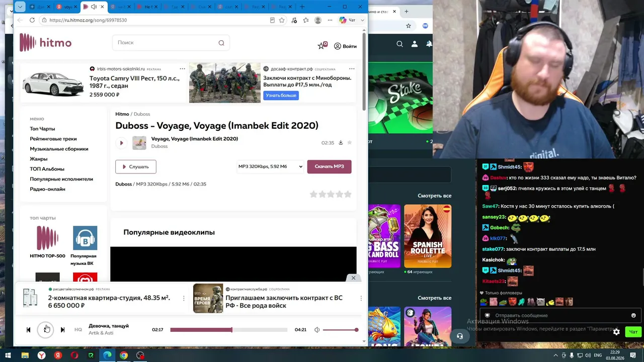Click Узнать больше ad button
This screenshot has width=644, height=362.
[x=281, y=96]
